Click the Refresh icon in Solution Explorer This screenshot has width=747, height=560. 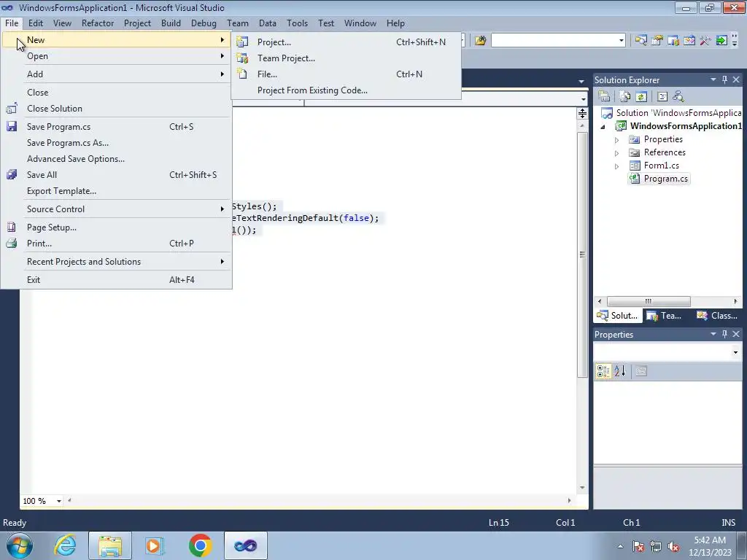pyautogui.click(x=641, y=97)
